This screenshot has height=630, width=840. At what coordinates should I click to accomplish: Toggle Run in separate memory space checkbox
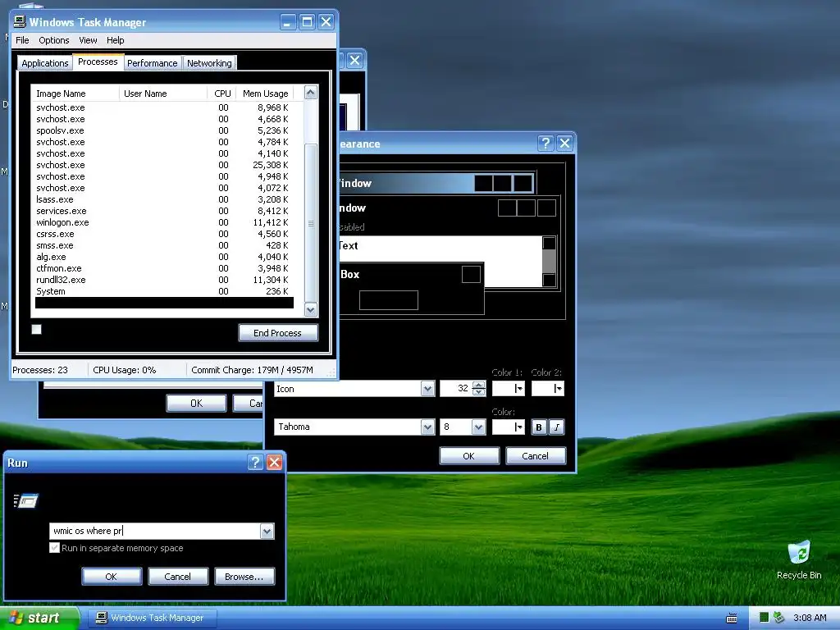tap(54, 547)
